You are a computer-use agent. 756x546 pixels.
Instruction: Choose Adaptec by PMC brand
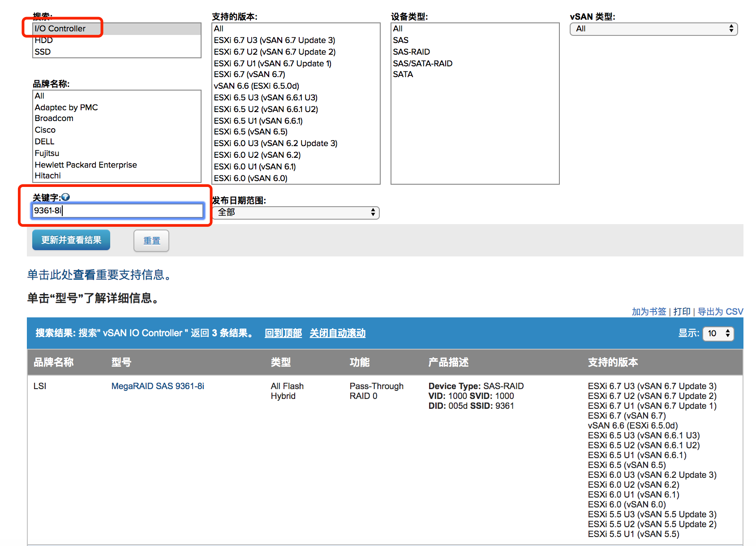117,108
